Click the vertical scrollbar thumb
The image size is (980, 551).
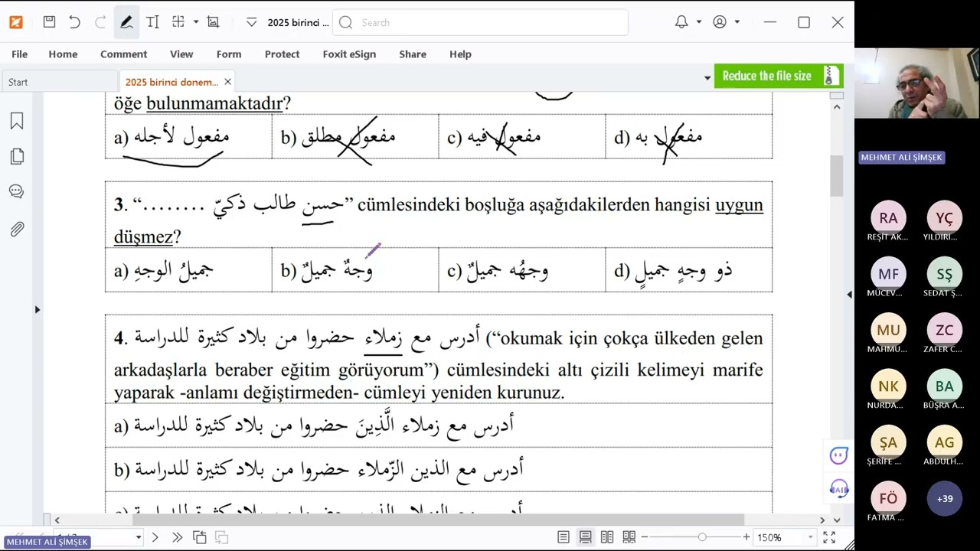coord(837,176)
